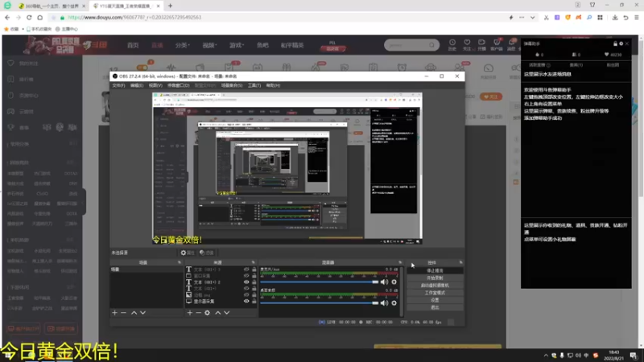644x362 pixels.
Task: Open the microphone/Aux audio settings gear
Action: (x=394, y=282)
